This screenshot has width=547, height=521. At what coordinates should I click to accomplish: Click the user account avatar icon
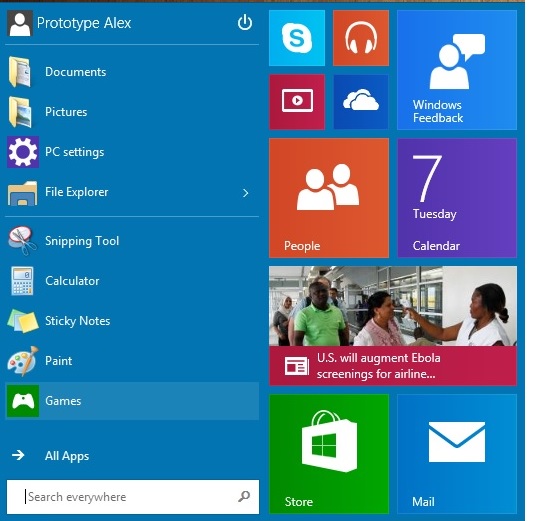(x=20, y=23)
